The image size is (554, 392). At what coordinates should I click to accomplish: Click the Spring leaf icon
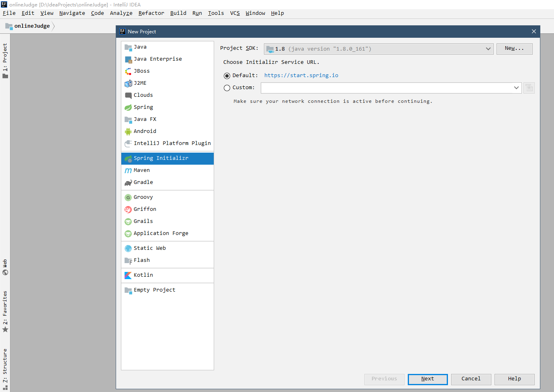pyautogui.click(x=128, y=108)
